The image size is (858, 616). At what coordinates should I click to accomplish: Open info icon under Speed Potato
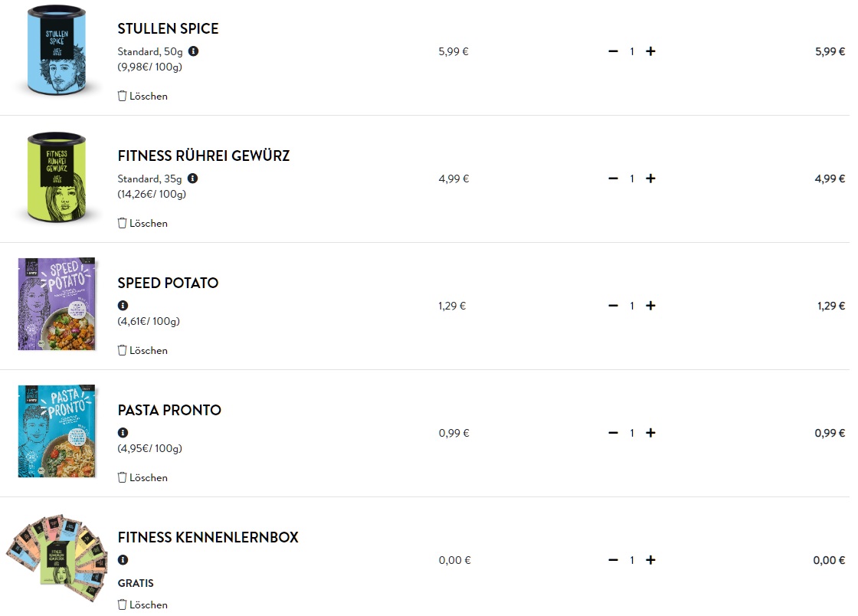point(123,306)
